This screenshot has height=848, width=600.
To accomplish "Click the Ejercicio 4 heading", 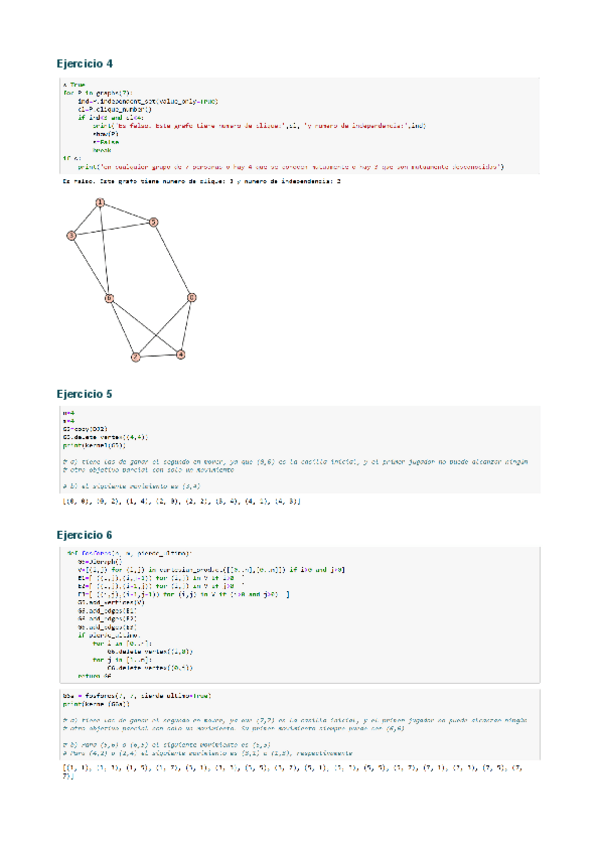I will (x=88, y=64).
